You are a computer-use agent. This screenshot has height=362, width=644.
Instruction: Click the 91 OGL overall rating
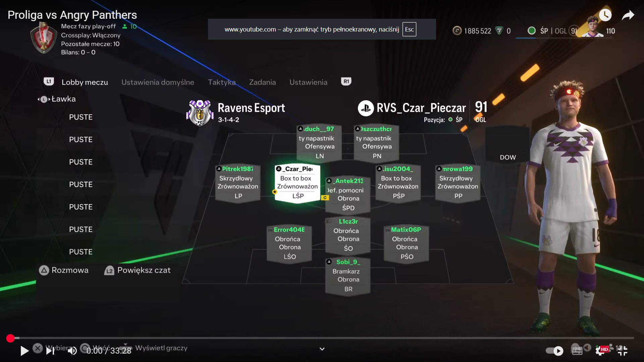(481, 112)
